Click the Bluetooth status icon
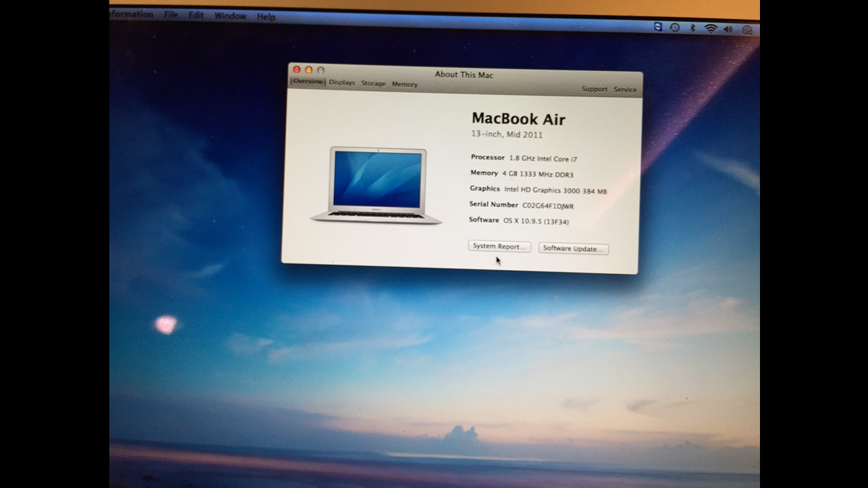Viewport: 868px width, 488px height. pos(693,29)
